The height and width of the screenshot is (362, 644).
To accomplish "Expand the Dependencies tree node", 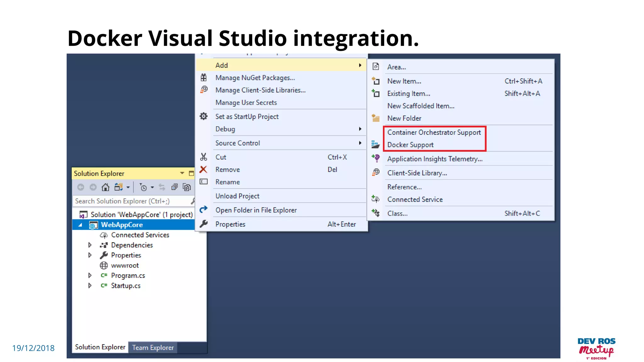I will pos(90,245).
